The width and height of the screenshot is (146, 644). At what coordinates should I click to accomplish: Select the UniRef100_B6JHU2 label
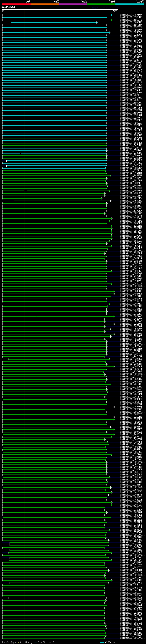click(x=131, y=291)
